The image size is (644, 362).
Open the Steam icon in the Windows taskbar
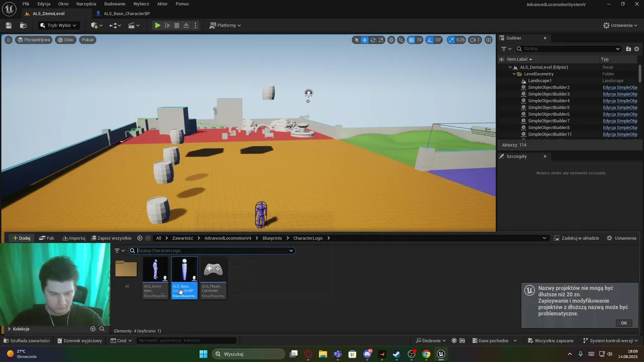pyautogui.click(x=397, y=354)
